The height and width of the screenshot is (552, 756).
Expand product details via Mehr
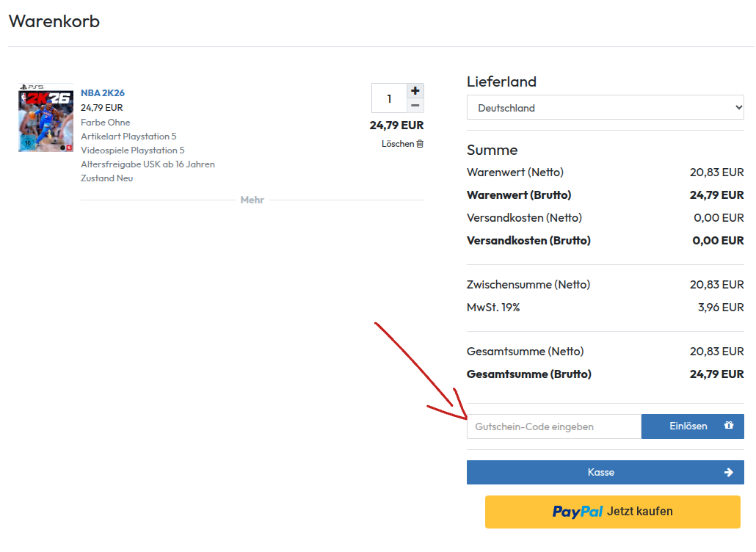click(252, 200)
